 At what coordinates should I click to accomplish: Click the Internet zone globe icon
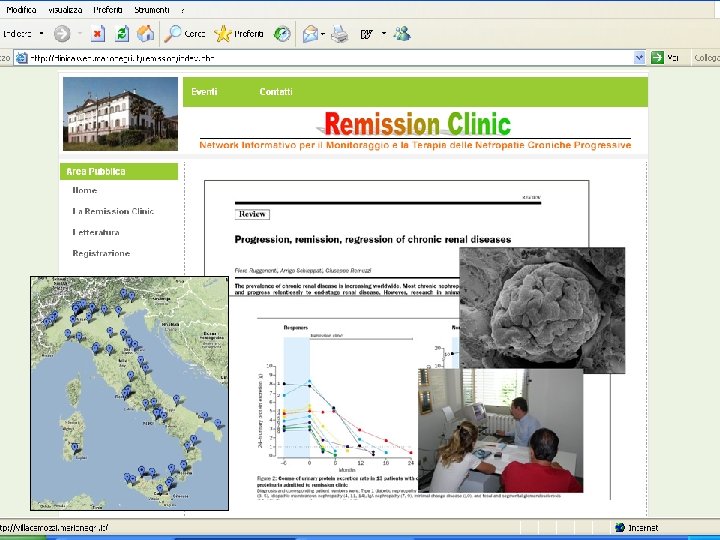point(620,528)
